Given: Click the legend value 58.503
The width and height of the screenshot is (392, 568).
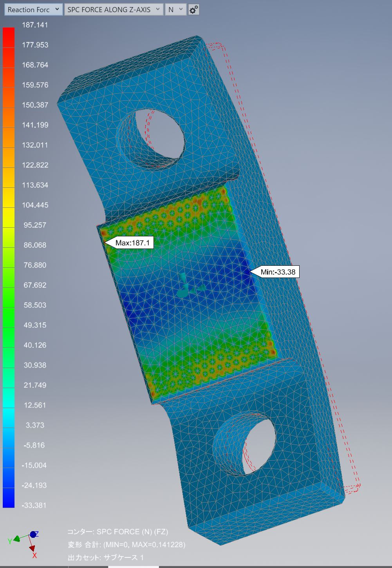Looking at the screenshot, I should pos(35,305).
